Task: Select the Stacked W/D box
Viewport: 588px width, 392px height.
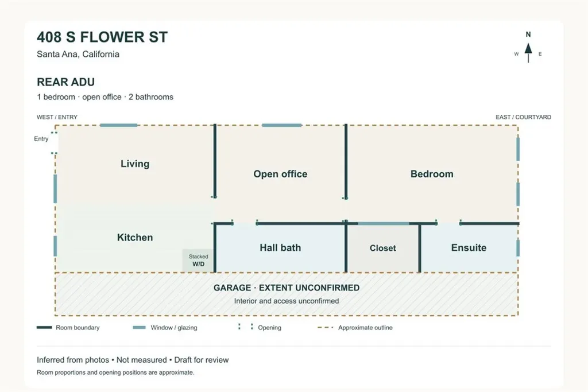Action: click(x=198, y=261)
